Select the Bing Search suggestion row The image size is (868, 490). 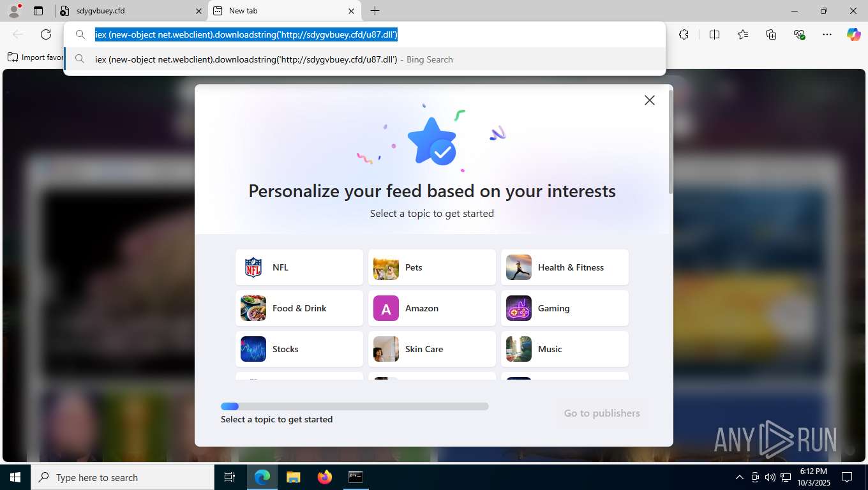(365, 59)
